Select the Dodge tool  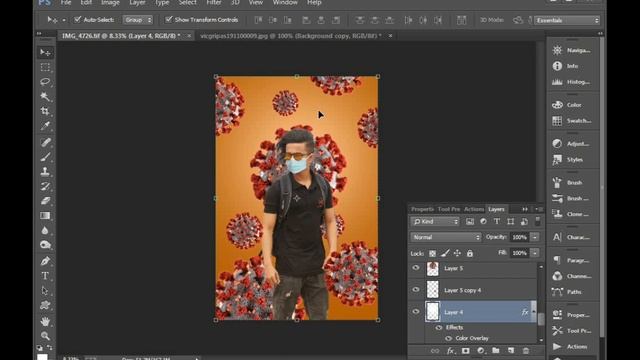(x=45, y=245)
